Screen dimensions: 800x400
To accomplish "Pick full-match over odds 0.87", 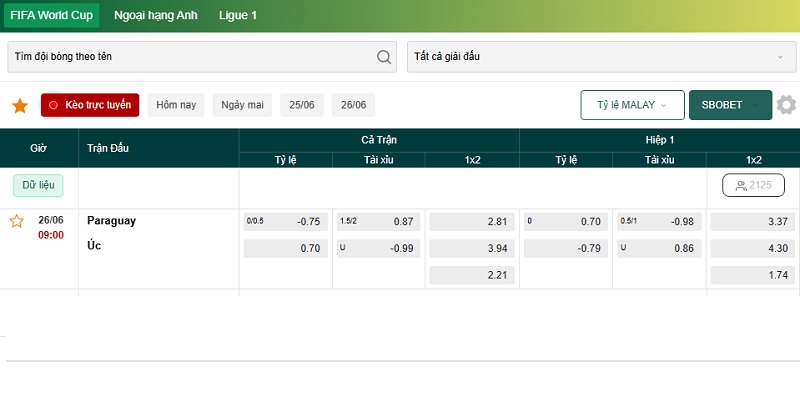I will (379, 222).
